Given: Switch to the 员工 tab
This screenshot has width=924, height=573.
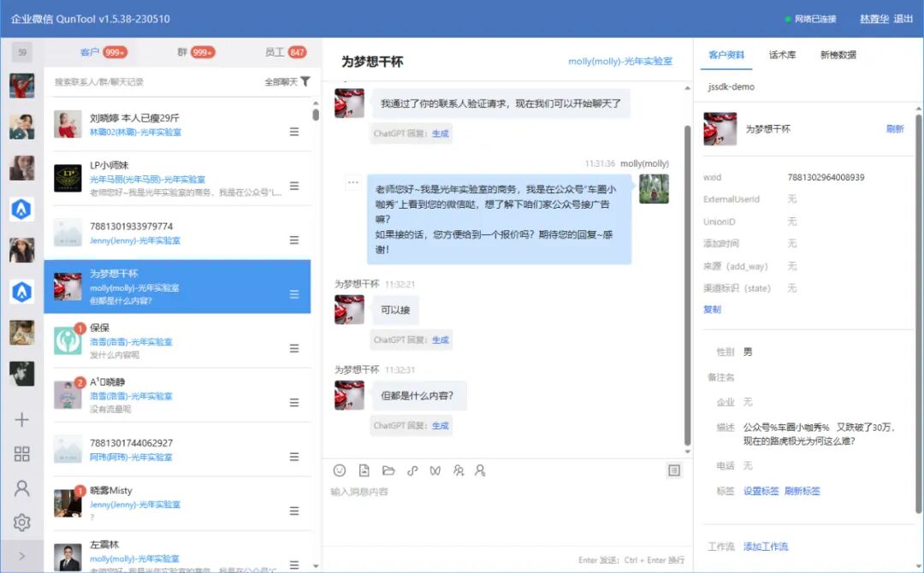Looking at the screenshot, I should click(285, 52).
